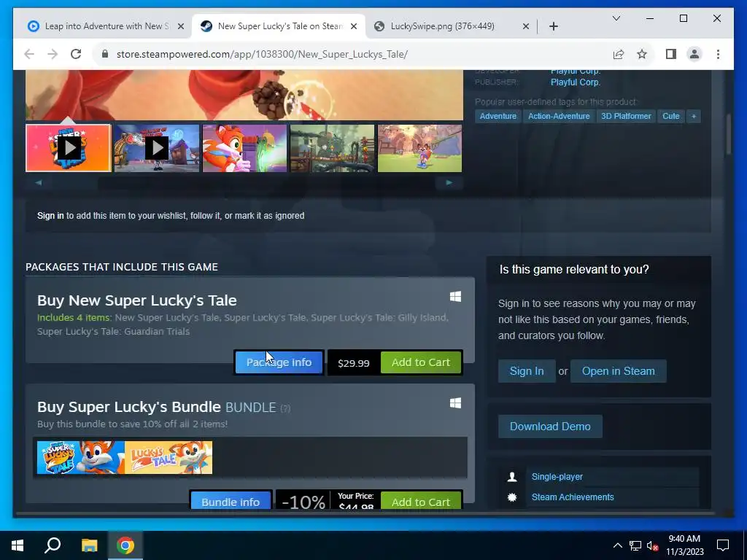The height and width of the screenshot is (560, 747).
Task: Select the Adventure tag
Action: pyautogui.click(x=498, y=116)
